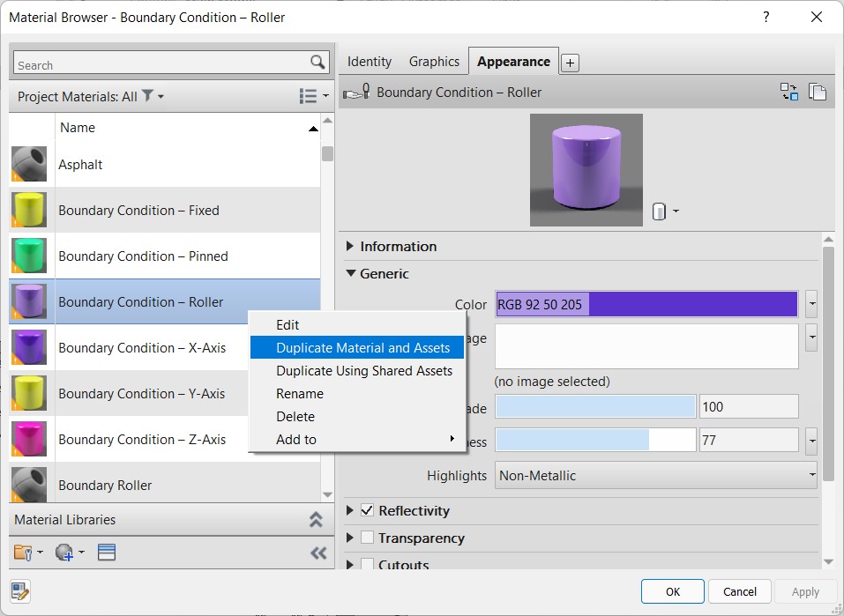The image size is (844, 616).
Task: Click the OK button
Action: pos(672,592)
